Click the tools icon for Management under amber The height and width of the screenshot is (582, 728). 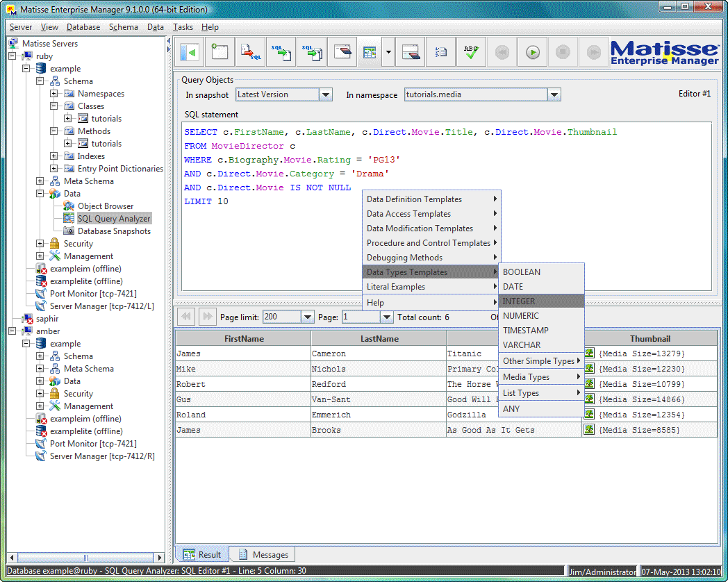55,406
